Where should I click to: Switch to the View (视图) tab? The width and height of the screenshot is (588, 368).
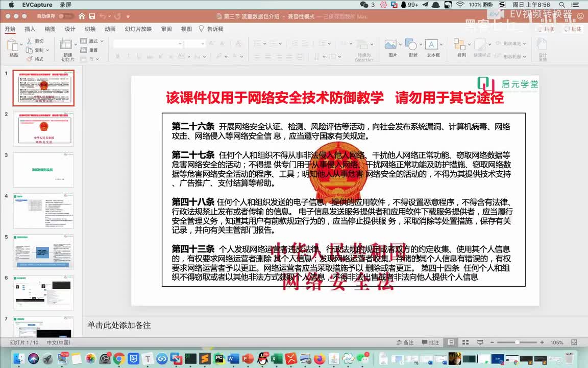pos(186,29)
